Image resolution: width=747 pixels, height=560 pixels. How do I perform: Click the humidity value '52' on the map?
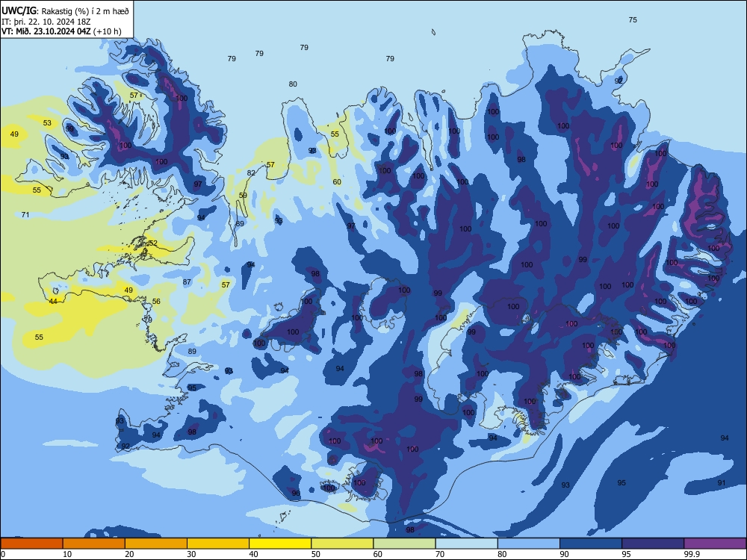tap(153, 243)
